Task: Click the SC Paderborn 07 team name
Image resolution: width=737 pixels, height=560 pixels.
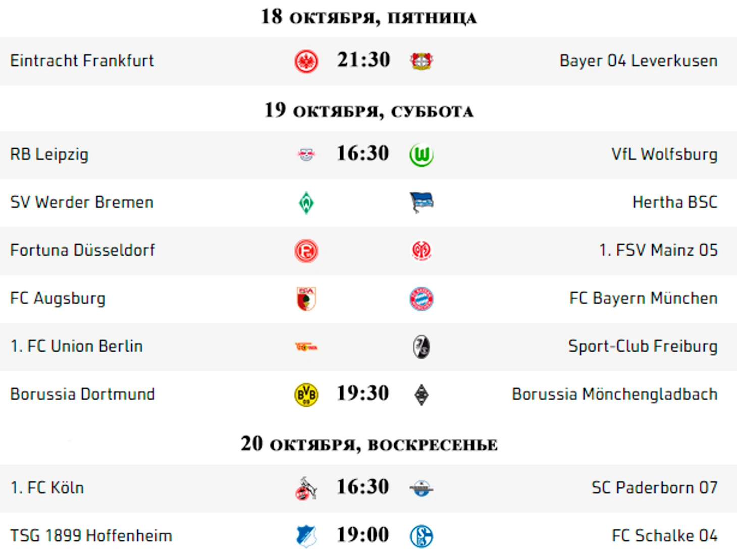Action: pyautogui.click(x=654, y=487)
